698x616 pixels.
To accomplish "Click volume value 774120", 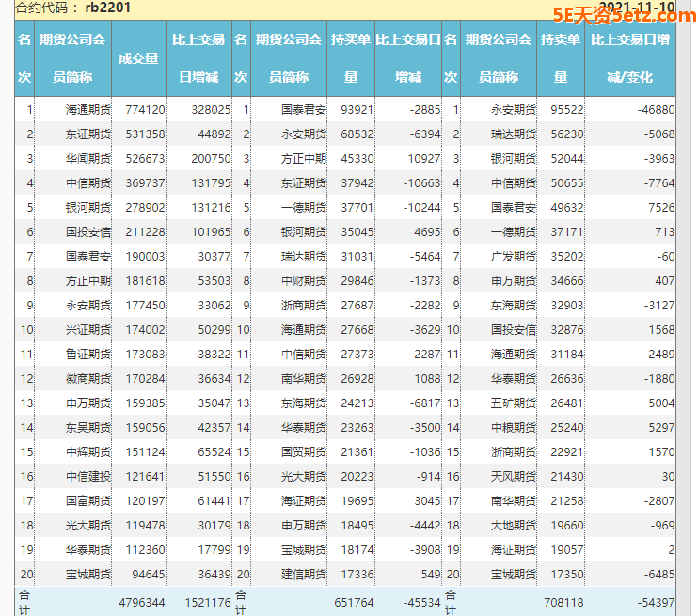I will click(x=145, y=109).
